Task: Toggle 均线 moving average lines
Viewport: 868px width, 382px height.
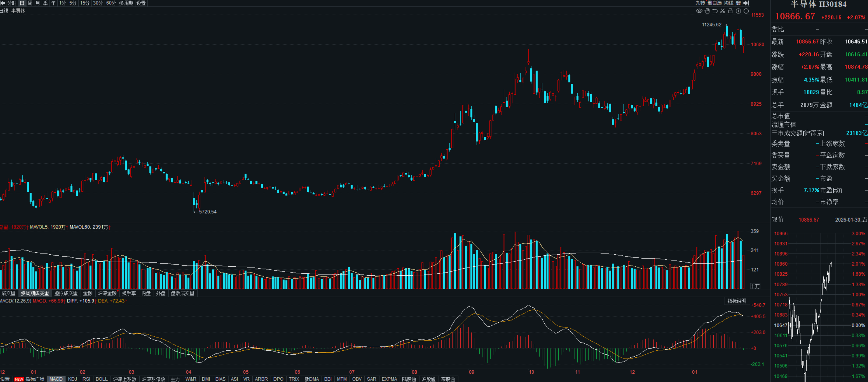Action: pyautogui.click(x=729, y=3)
